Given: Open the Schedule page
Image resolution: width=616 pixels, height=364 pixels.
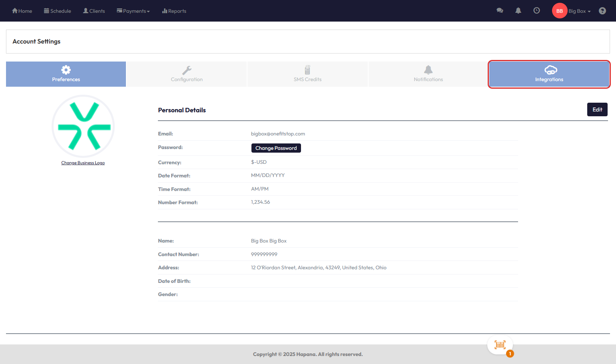Looking at the screenshot, I should pos(58,11).
